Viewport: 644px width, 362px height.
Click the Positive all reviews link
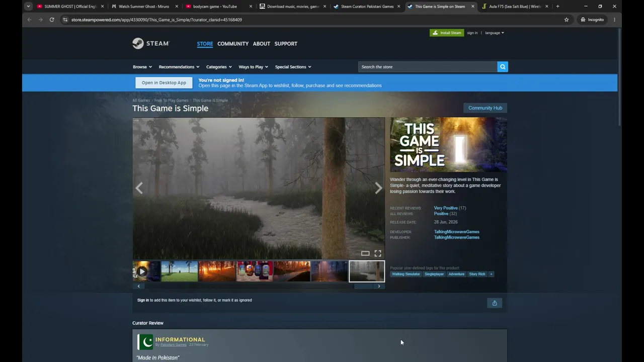(x=441, y=214)
